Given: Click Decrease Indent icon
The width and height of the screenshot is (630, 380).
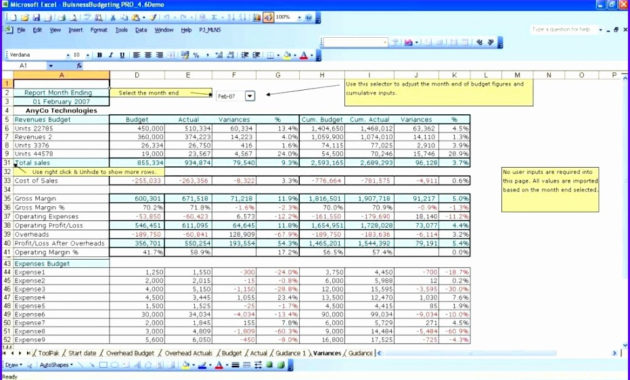Looking at the screenshot, I should (x=245, y=55).
